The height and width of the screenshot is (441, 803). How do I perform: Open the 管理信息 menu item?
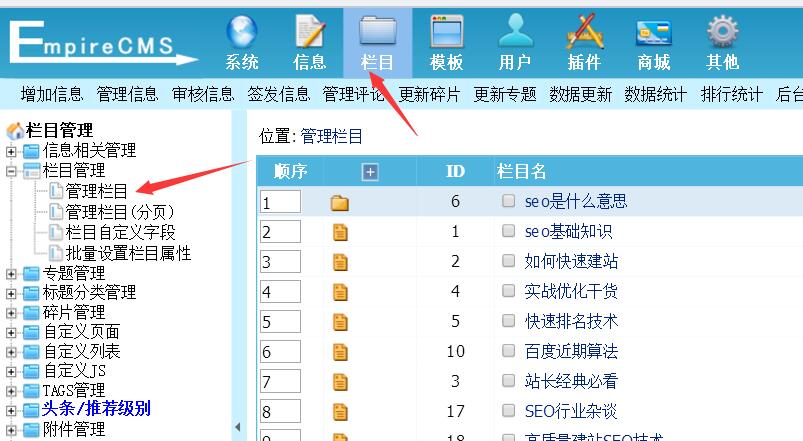(127, 94)
